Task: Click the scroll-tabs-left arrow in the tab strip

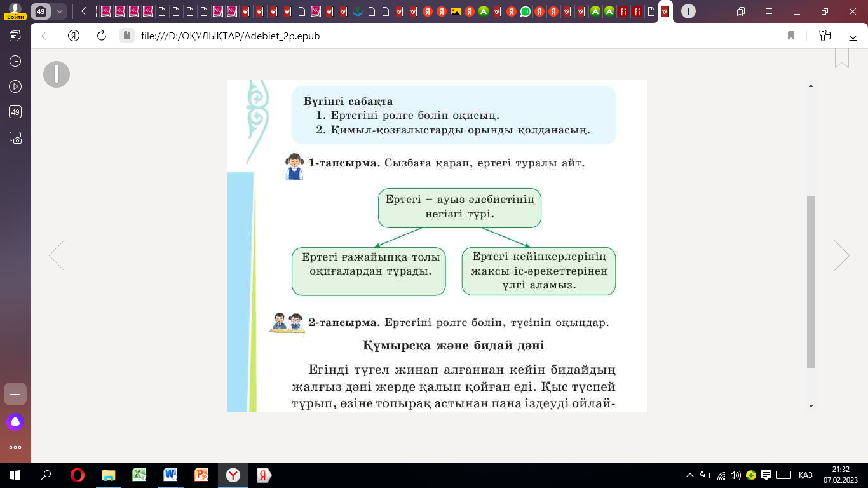Action: (84, 11)
